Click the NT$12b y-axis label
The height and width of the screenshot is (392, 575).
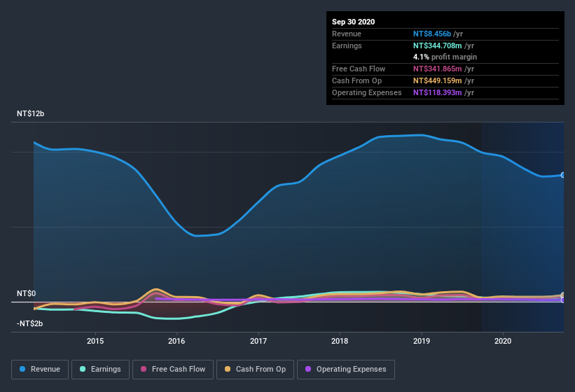(x=30, y=113)
